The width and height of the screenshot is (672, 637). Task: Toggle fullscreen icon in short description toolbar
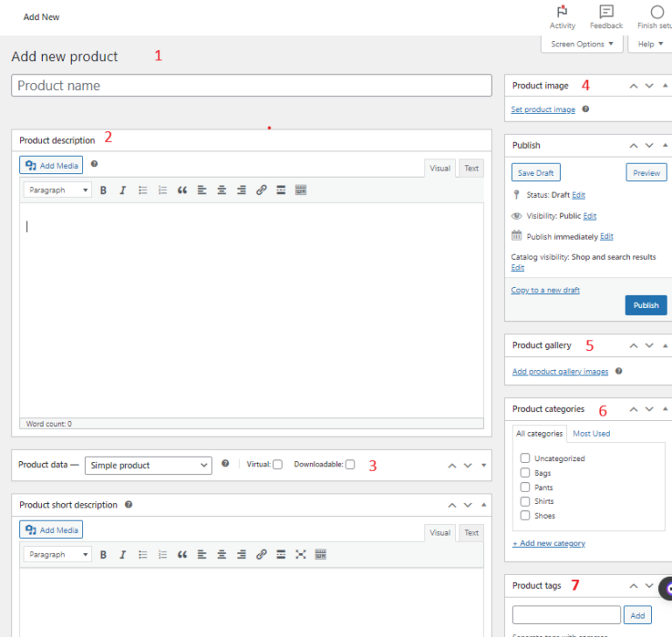(x=301, y=555)
